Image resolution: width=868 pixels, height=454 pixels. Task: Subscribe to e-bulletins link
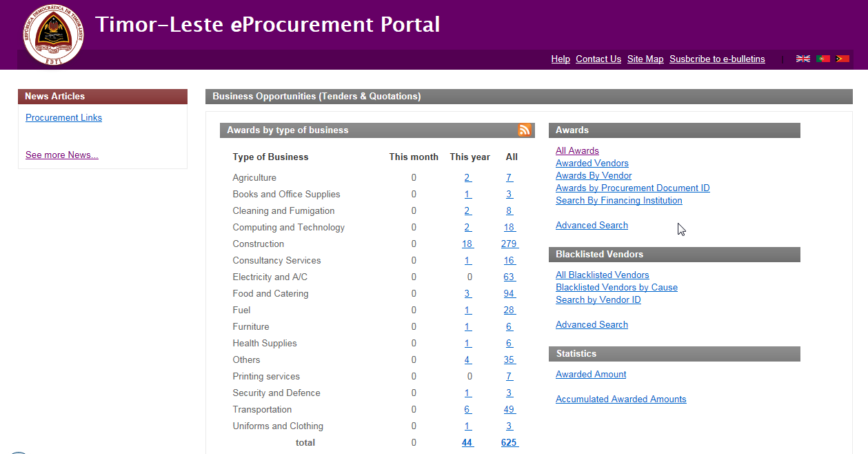717,59
